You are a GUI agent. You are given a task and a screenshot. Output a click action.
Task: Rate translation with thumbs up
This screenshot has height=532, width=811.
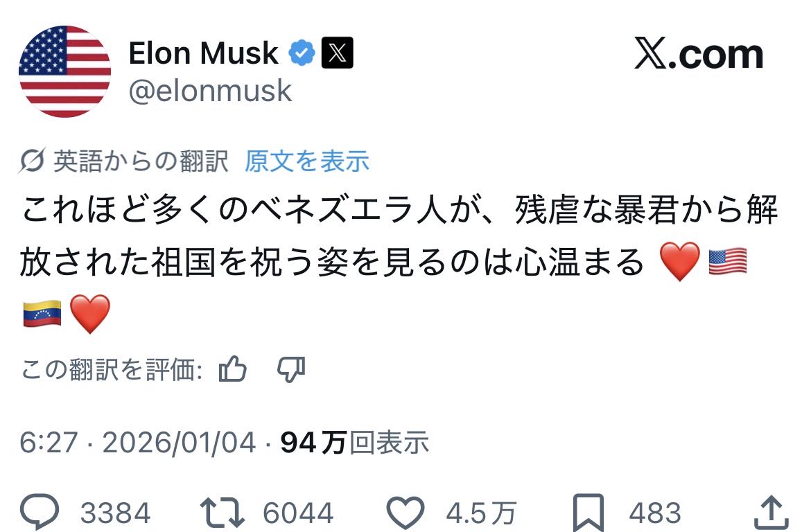(x=233, y=370)
